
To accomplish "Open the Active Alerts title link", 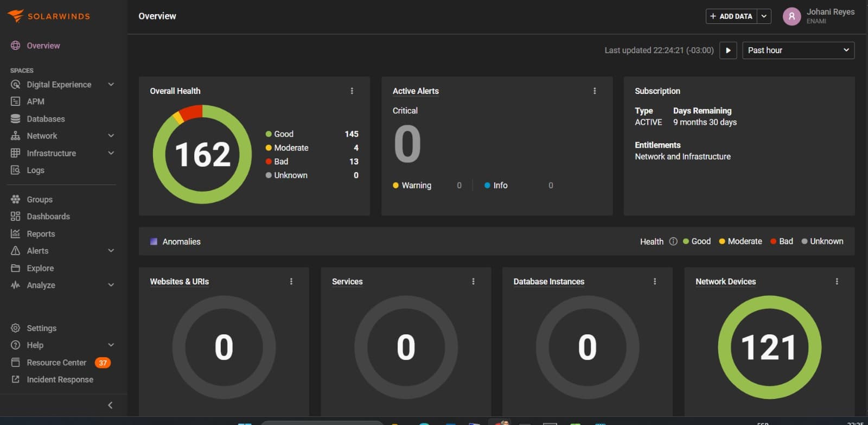I will [x=416, y=91].
